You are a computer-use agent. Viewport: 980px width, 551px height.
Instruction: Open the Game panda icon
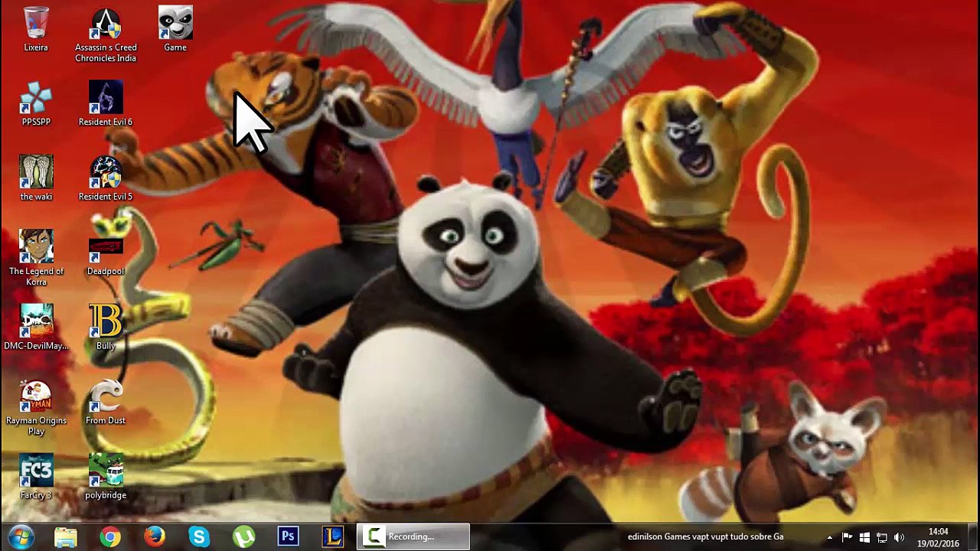pyautogui.click(x=175, y=30)
